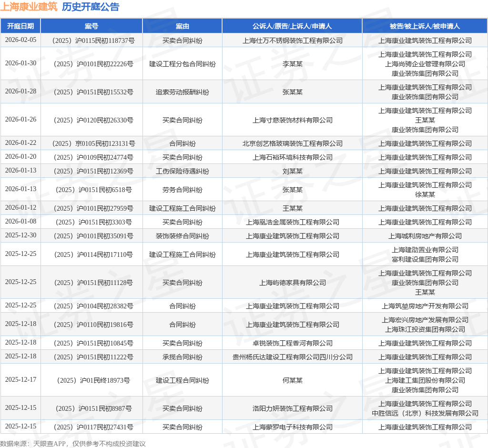This screenshot has height=448, width=488.
Task: Click defendant 徐某某
Action: coord(425,194)
